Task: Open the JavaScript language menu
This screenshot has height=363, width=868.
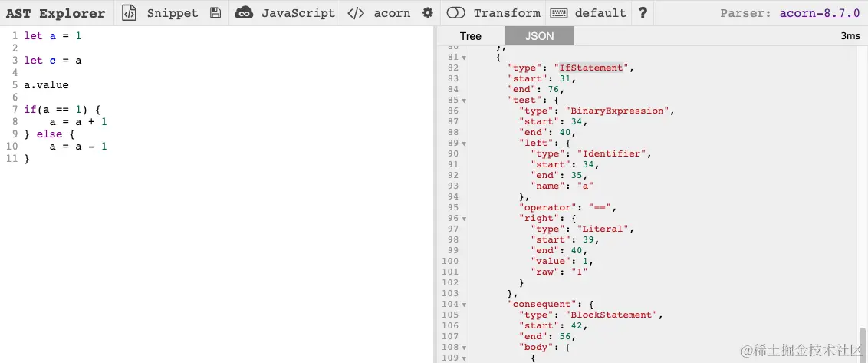Action: coord(298,13)
